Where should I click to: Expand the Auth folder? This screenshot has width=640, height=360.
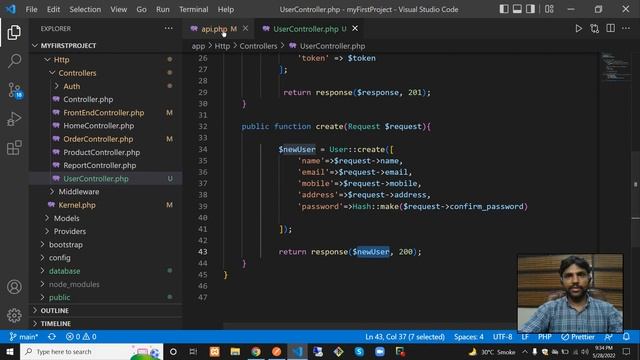(x=106, y=86)
